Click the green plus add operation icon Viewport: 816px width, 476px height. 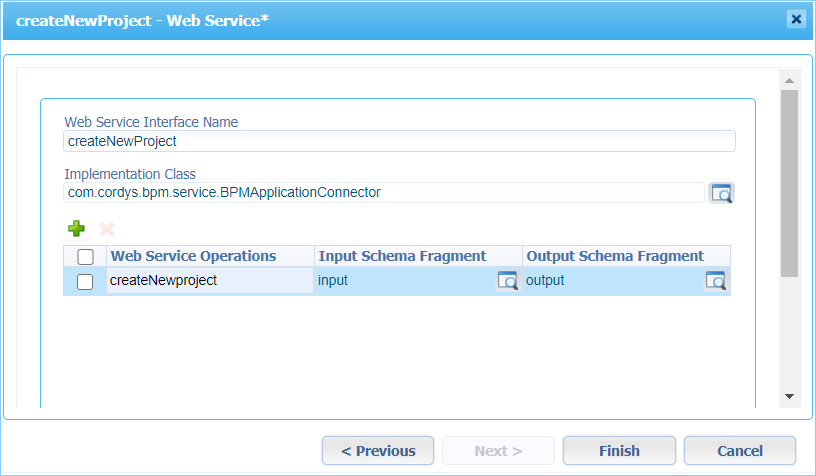pos(76,228)
